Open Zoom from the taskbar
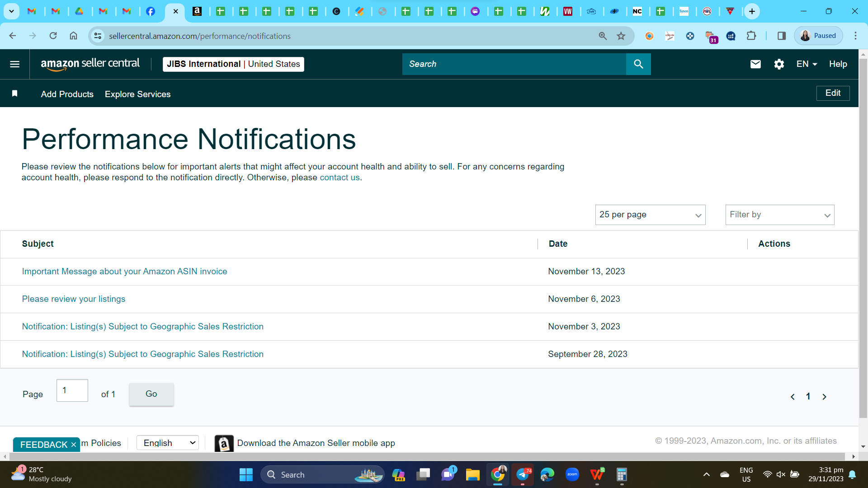 (572, 475)
